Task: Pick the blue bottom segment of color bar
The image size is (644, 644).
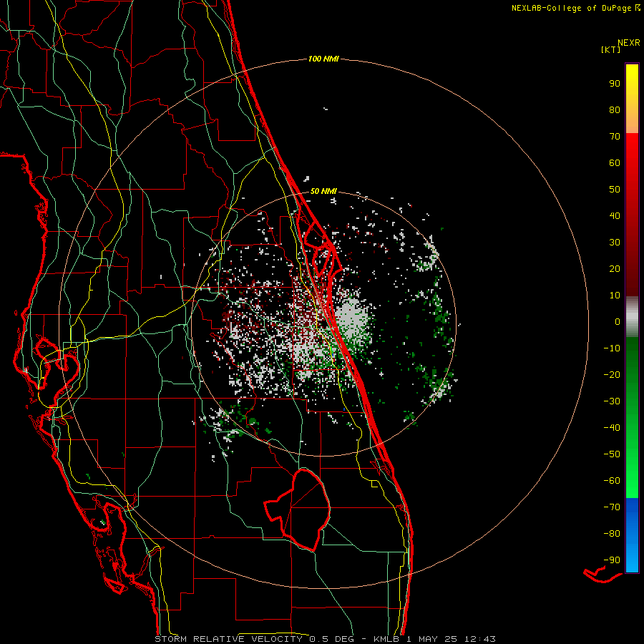Action: tap(632, 535)
